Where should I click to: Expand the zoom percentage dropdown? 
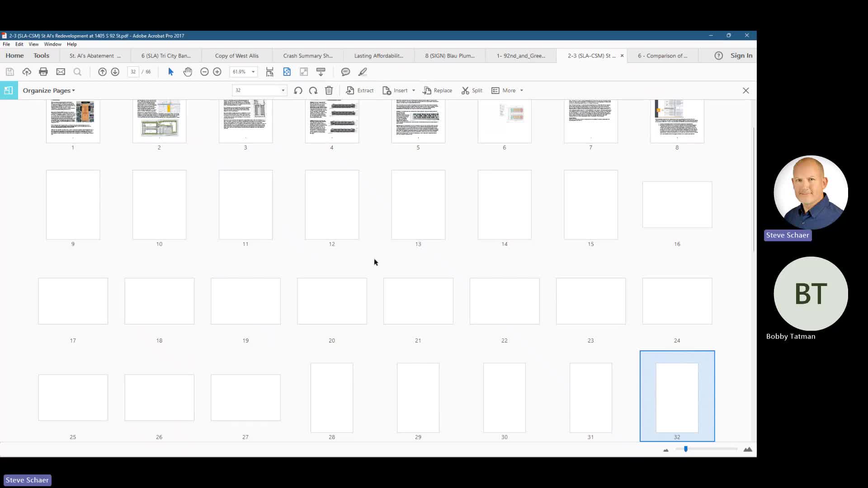pyautogui.click(x=253, y=72)
